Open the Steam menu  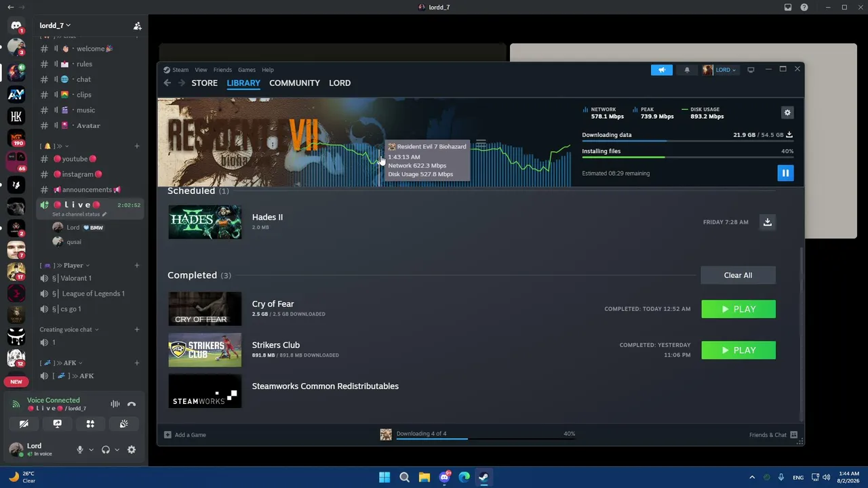(x=180, y=70)
